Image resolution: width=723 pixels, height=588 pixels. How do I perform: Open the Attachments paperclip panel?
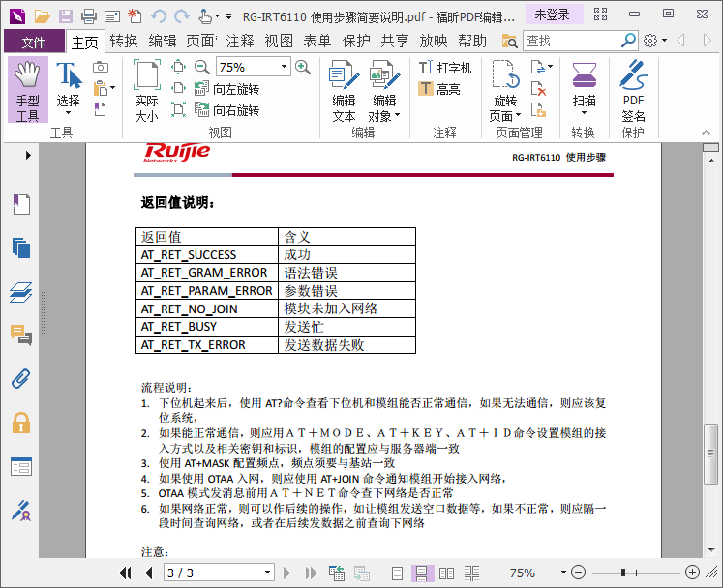click(x=21, y=379)
